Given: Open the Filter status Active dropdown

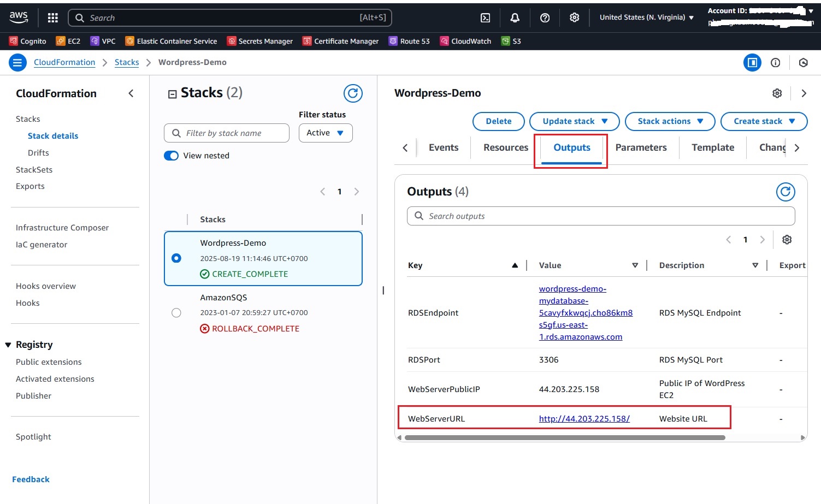Looking at the screenshot, I should tap(326, 133).
